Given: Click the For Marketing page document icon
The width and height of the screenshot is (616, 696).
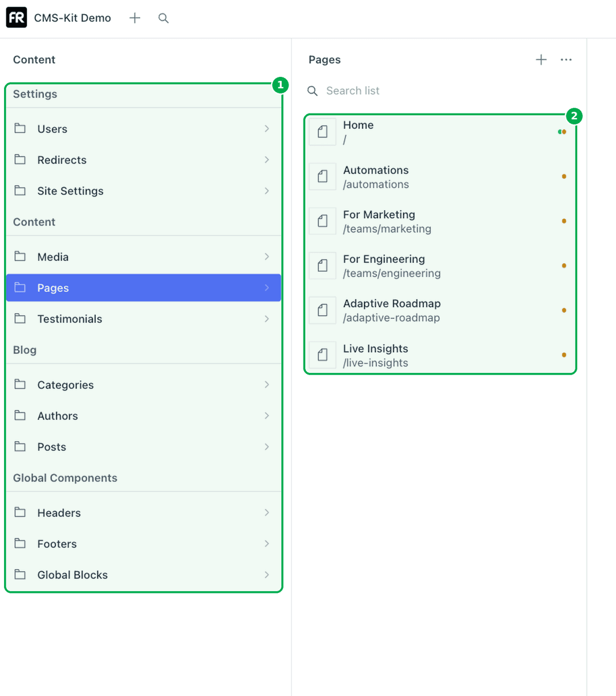Looking at the screenshot, I should 323,221.
